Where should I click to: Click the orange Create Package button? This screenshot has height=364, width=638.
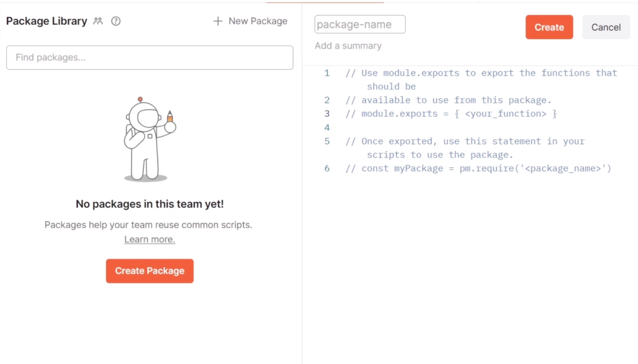click(150, 271)
